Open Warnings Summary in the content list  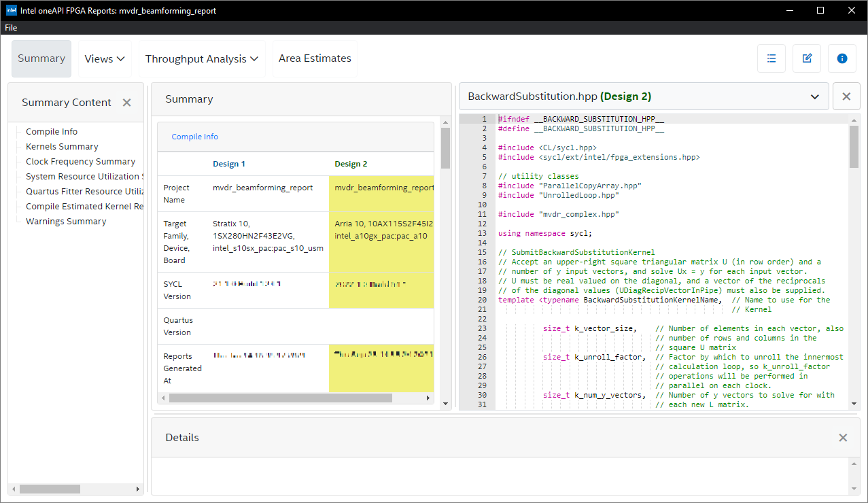[66, 222]
